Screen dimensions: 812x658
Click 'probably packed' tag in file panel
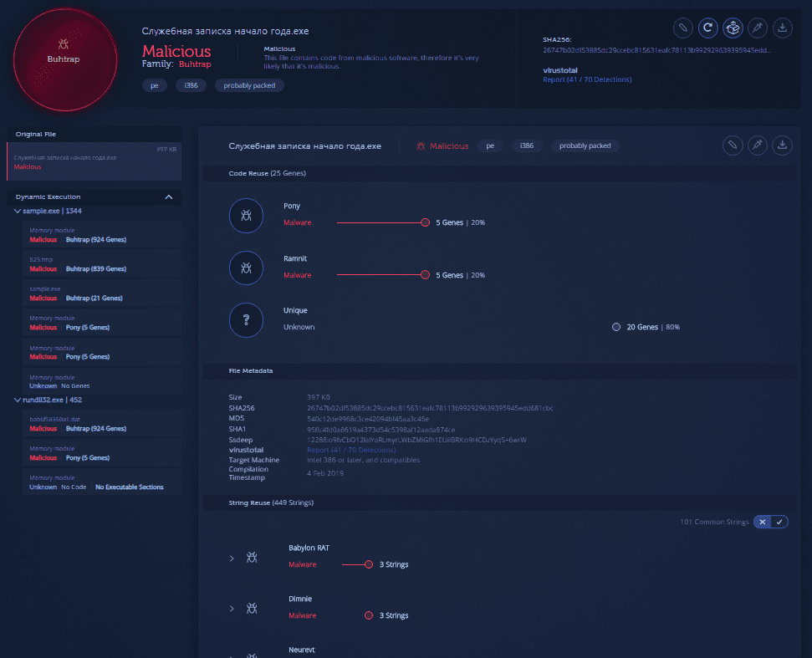coord(585,146)
